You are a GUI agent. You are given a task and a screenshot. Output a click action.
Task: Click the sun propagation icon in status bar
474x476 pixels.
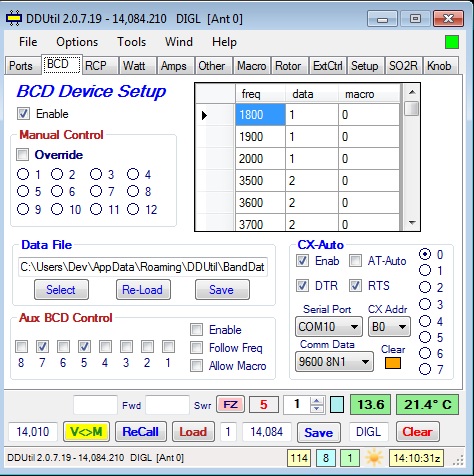tap(374, 458)
